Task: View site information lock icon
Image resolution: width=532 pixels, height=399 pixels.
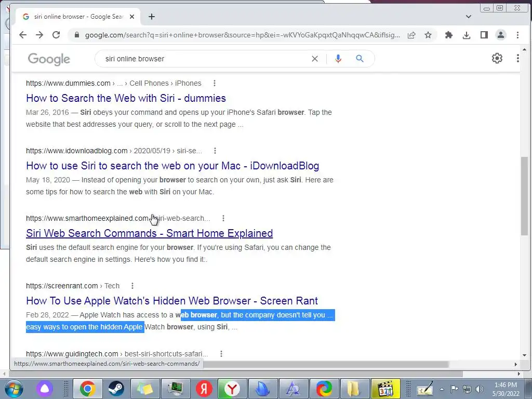Action: pyautogui.click(x=77, y=35)
